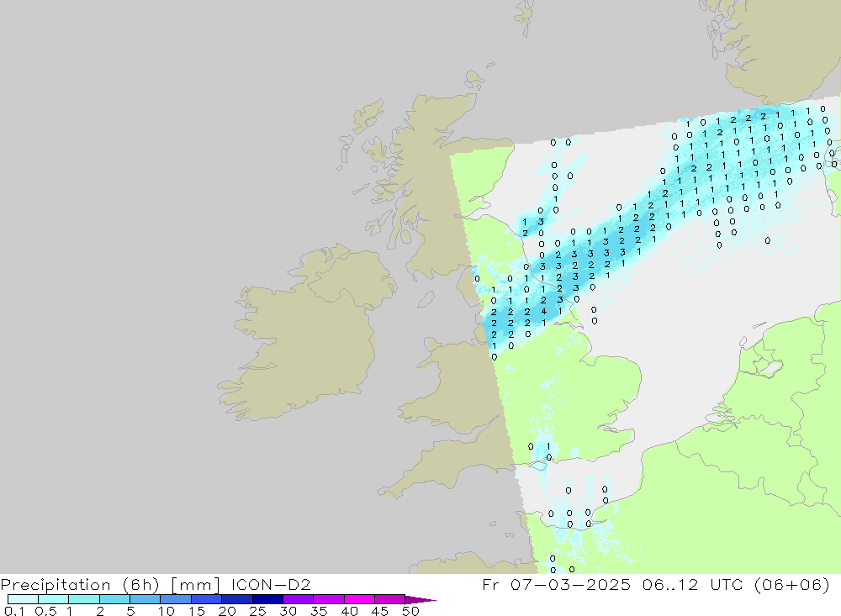Click the 20–25 mm legend color box
Viewport: 841px width, 616px height.
pyautogui.click(x=236, y=599)
